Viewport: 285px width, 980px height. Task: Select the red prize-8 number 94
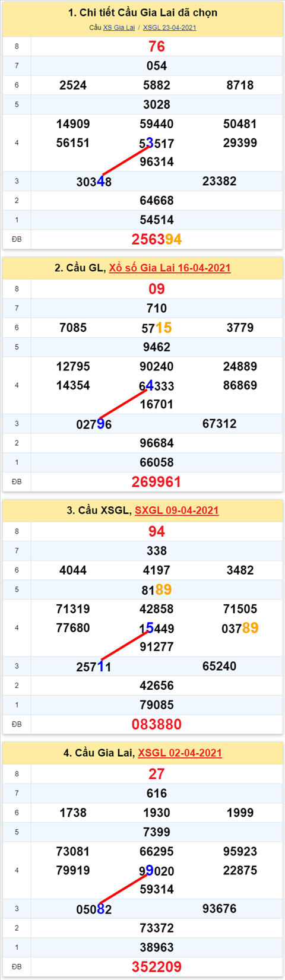pyautogui.click(x=157, y=531)
